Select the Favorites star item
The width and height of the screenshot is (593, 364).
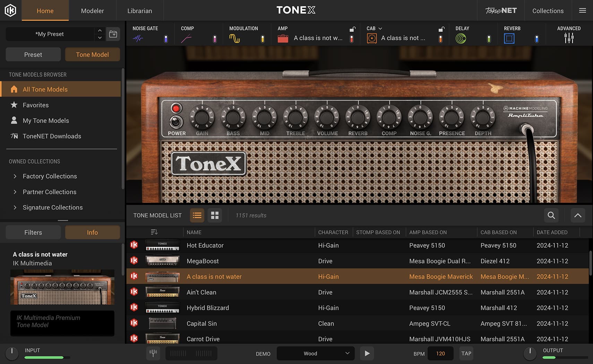(x=61, y=105)
